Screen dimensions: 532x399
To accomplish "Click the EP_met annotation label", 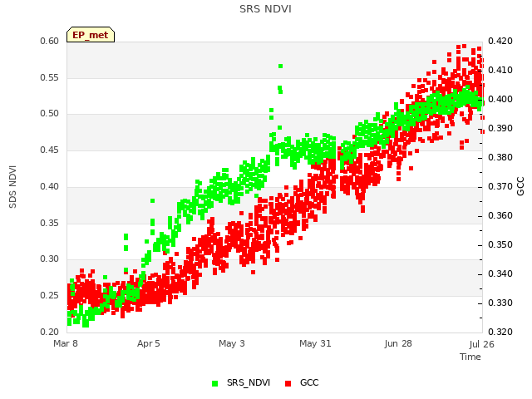I will click(x=91, y=35).
